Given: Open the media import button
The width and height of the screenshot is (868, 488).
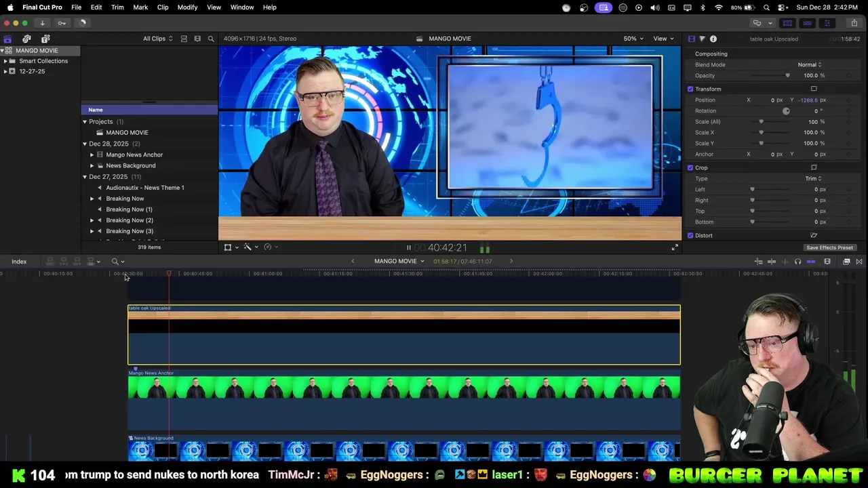Looking at the screenshot, I should point(42,23).
